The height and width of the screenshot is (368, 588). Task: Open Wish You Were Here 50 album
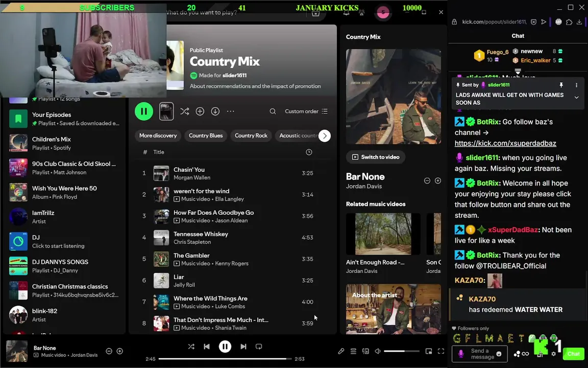(x=64, y=192)
